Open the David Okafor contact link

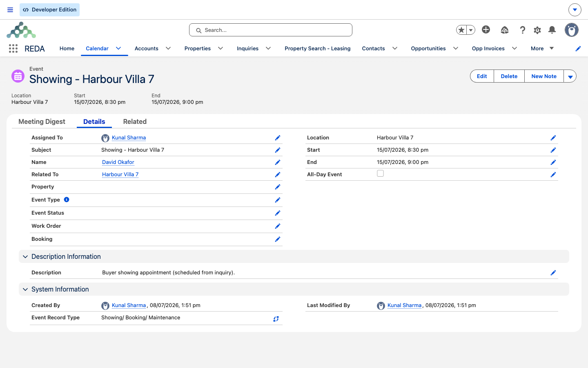click(118, 162)
